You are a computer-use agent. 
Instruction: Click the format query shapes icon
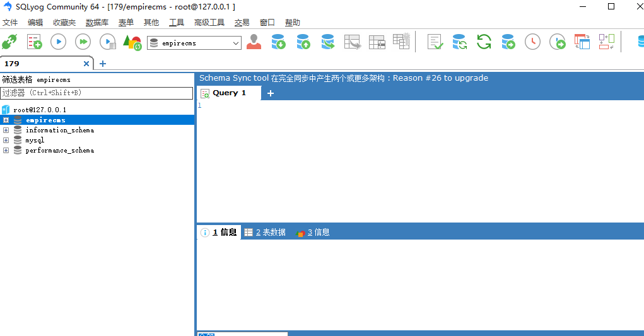point(132,42)
